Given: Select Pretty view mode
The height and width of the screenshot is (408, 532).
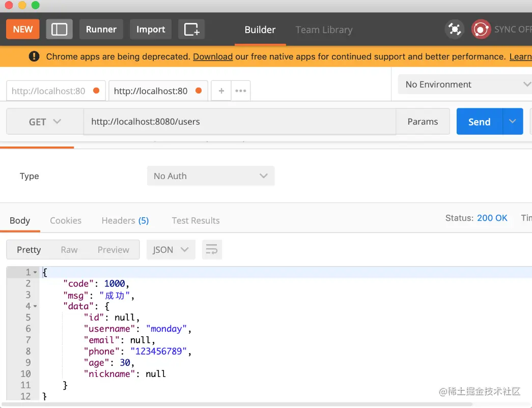Looking at the screenshot, I should point(29,250).
